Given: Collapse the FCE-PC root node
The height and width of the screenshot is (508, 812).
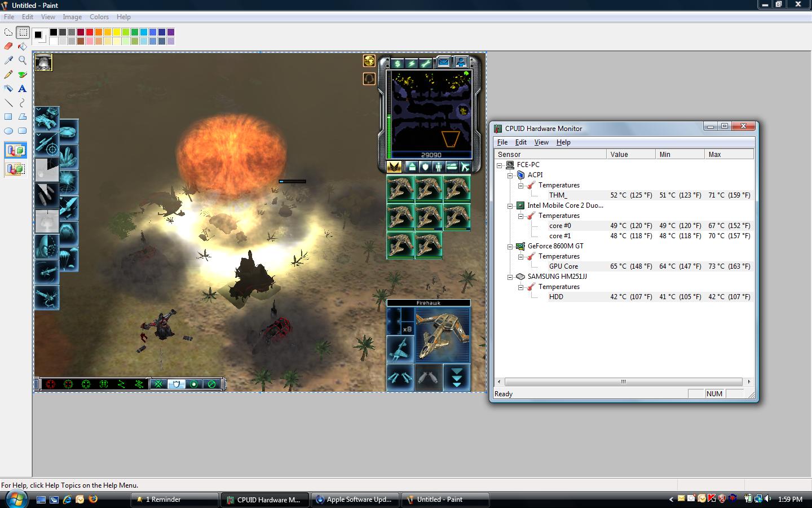Looking at the screenshot, I should [x=500, y=165].
